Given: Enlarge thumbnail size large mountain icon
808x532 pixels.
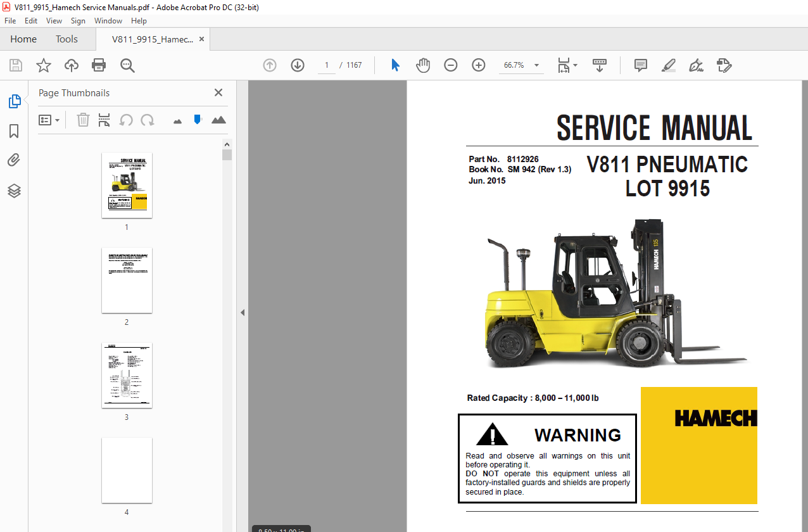Looking at the screenshot, I should click(218, 120).
